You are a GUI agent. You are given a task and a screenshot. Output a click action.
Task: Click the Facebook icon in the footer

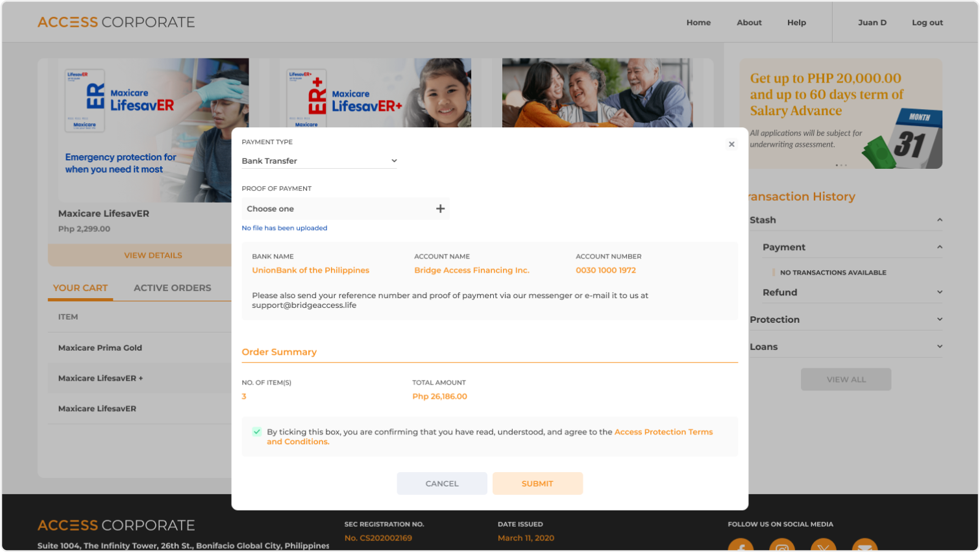pyautogui.click(x=741, y=546)
